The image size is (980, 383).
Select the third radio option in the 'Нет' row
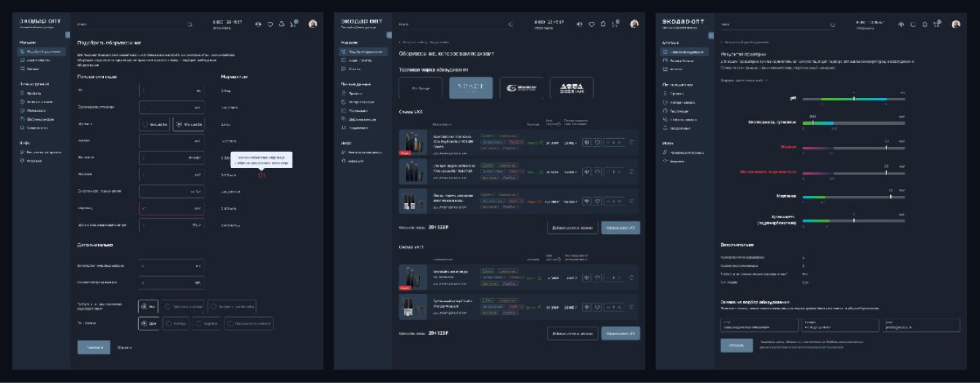click(232, 306)
